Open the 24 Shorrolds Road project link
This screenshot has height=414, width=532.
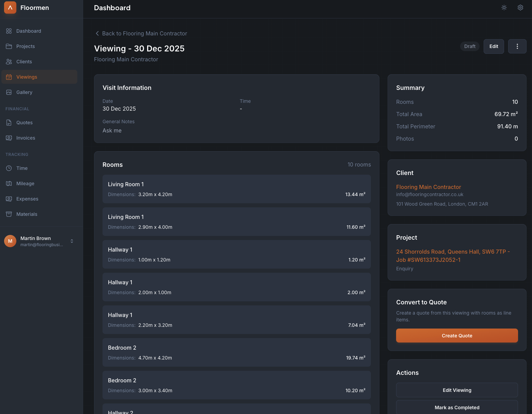453,255
